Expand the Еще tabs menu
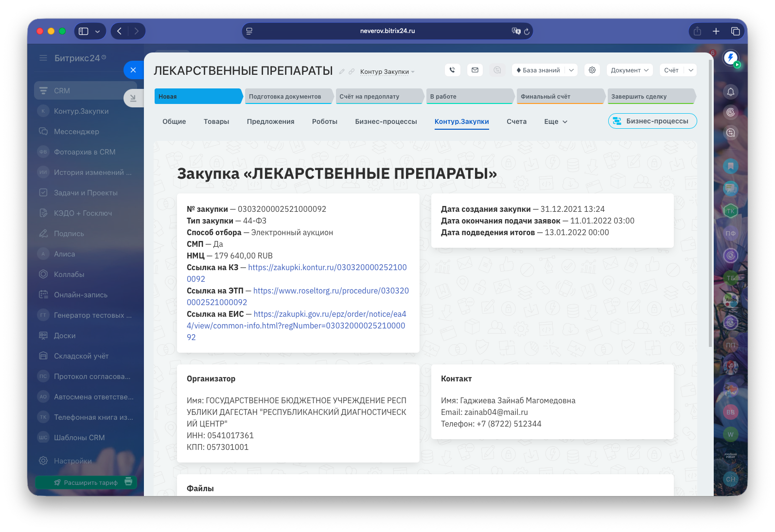Image resolution: width=775 pixels, height=532 pixels. [556, 121]
